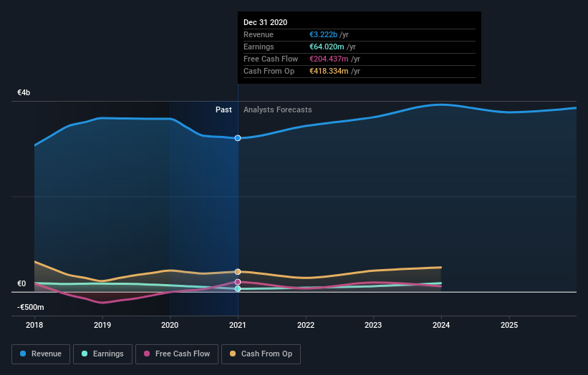This screenshot has width=588, height=375.
Task: Click the €64.020m earnings value in tooltip
Action: pos(327,47)
